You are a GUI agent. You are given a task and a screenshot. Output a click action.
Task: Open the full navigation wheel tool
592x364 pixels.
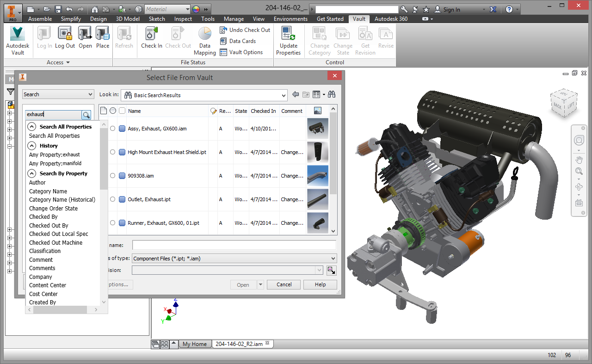click(x=579, y=141)
